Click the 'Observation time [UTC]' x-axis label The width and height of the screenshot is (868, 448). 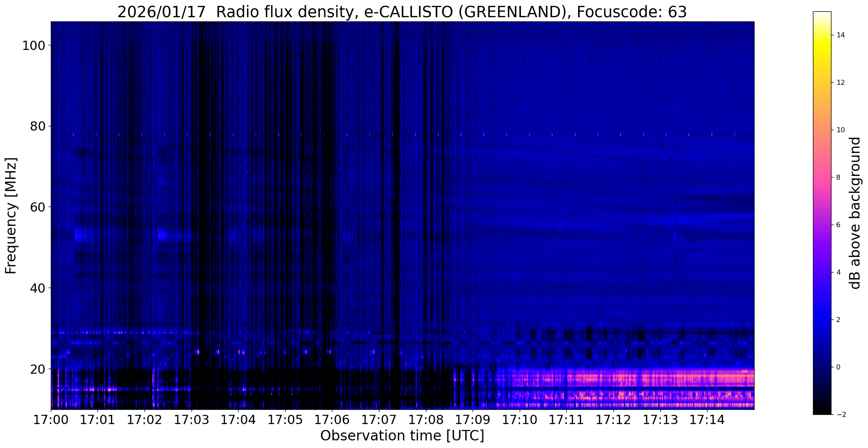(x=402, y=436)
